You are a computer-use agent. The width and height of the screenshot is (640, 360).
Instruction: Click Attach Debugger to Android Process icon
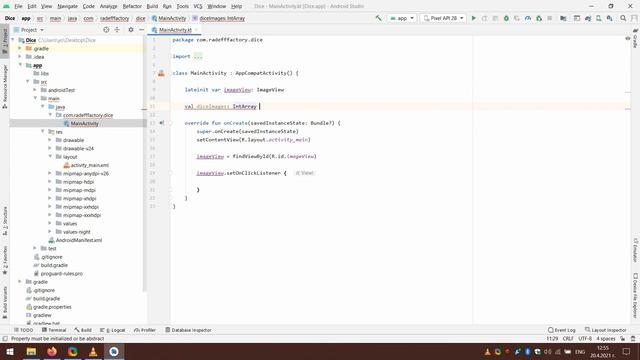[x=539, y=18]
